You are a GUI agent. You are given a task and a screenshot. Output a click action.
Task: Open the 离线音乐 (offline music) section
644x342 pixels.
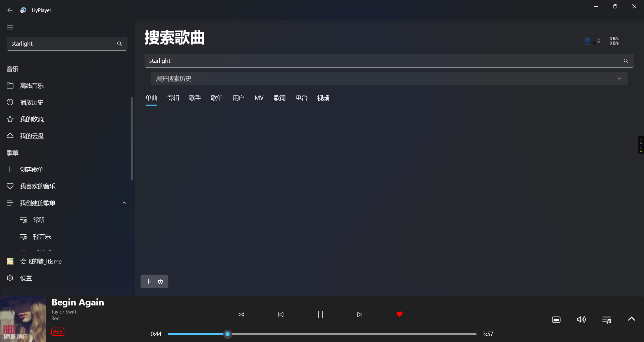tap(32, 85)
